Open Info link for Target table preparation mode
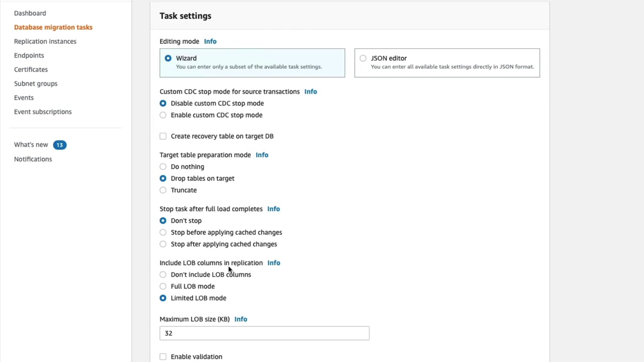Viewport: 644px width, 362px height. (262, 155)
